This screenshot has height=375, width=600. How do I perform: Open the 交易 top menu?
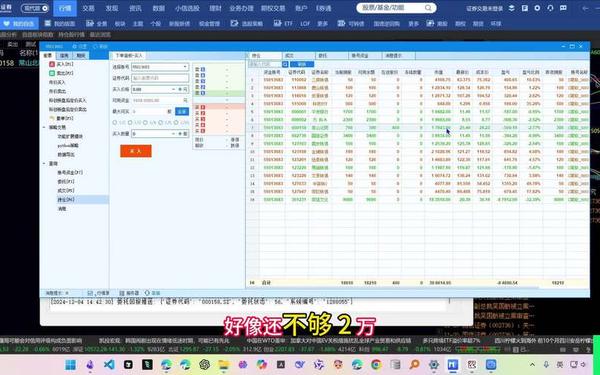tap(88, 8)
